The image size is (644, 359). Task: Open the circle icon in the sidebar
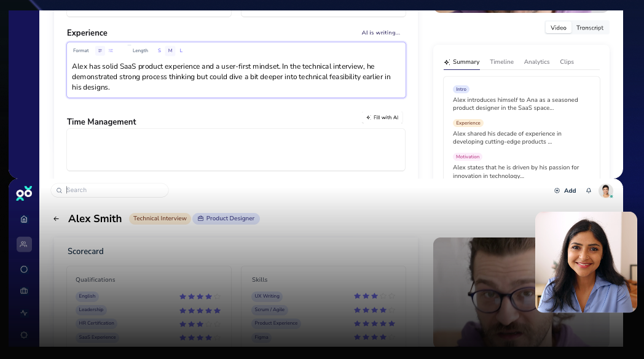(x=24, y=269)
